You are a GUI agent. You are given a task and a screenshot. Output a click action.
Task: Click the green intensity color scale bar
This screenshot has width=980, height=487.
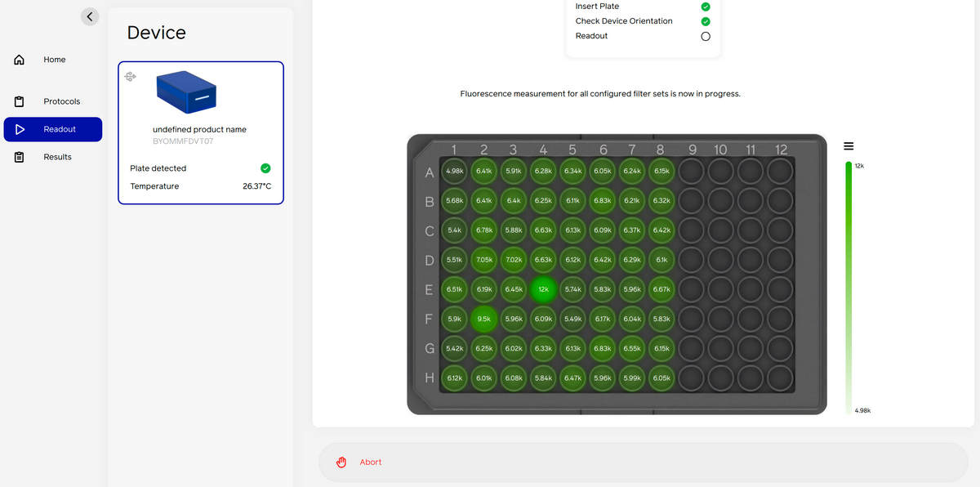849,288
